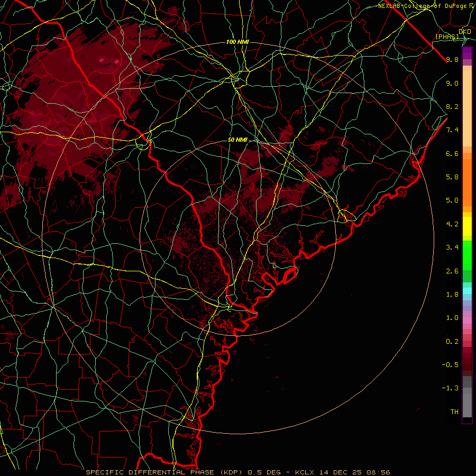476x476 pixels.
Task: Pick the gray band at the color bar bottom
Action: click(467, 405)
